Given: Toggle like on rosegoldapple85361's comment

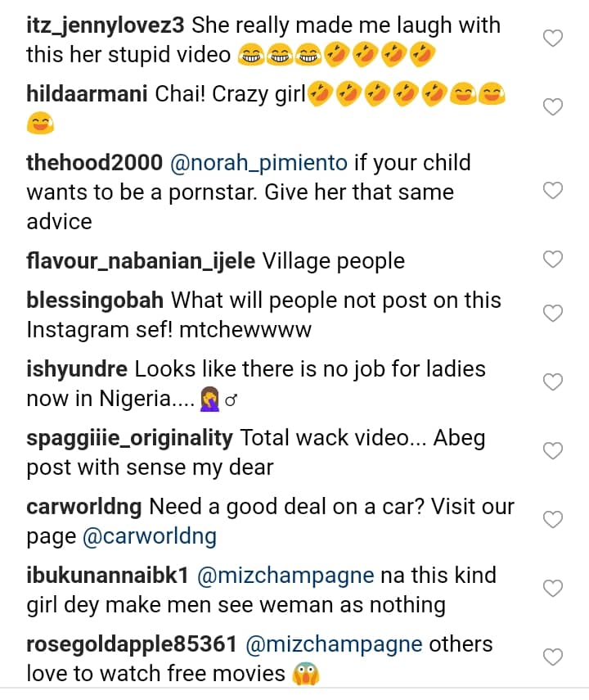Looking at the screenshot, I should pos(554,657).
